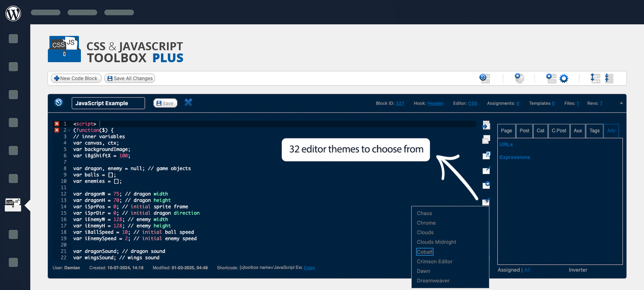Select the Dreamweaver editor theme
Viewport: 644px width, 290px height.
coord(433,281)
